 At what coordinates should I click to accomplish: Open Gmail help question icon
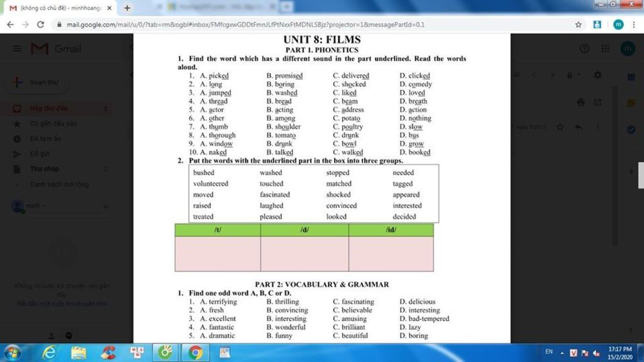click(584, 49)
